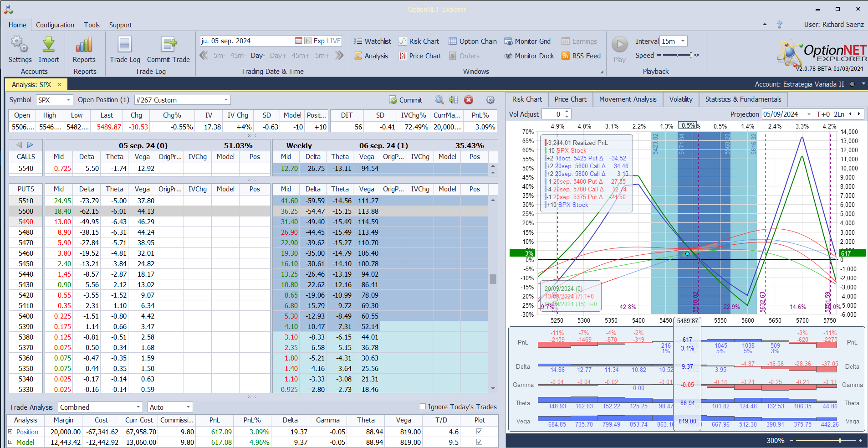Open the trading date calendar picker

tap(298, 41)
